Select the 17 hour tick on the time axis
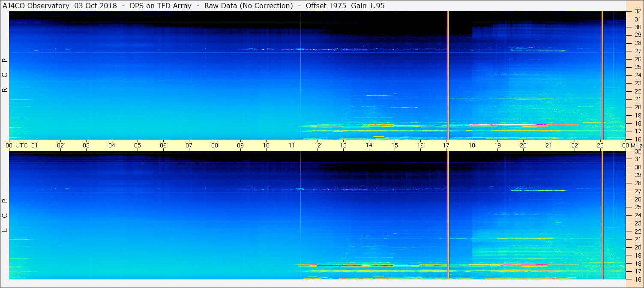 click(446, 145)
